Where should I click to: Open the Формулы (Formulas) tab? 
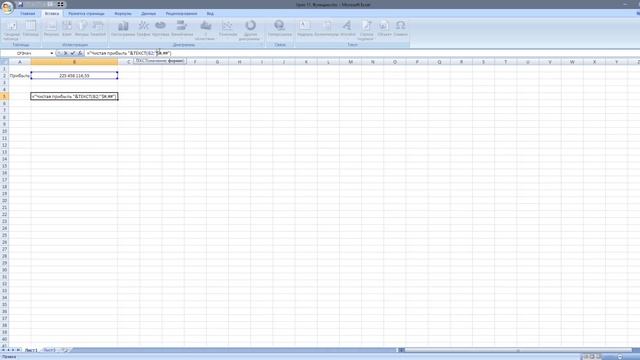[123, 13]
